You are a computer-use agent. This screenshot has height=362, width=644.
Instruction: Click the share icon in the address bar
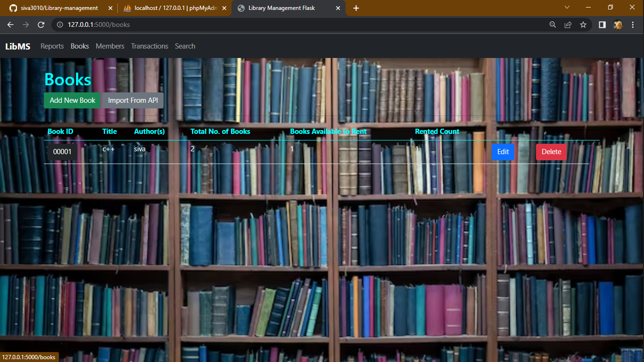568,25
